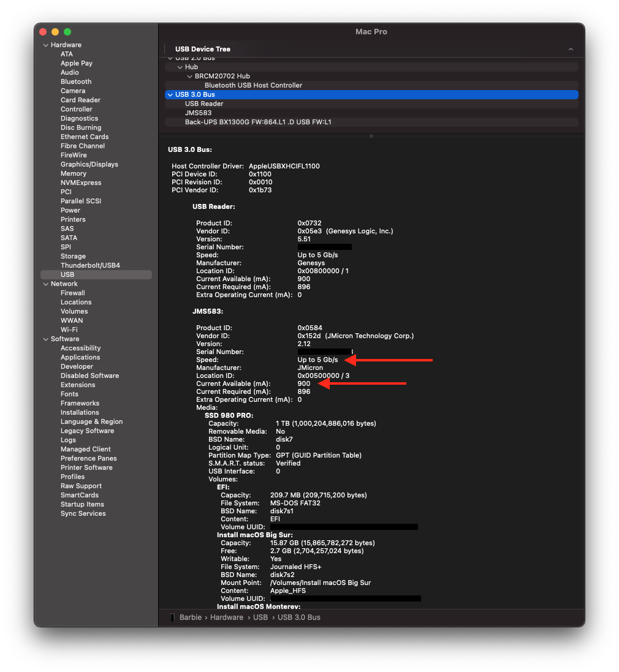The width and height of the screenshot is (619, 672).
Task: Open SATA hardware section
Action: pyautogui.click(x=69, y=238)
